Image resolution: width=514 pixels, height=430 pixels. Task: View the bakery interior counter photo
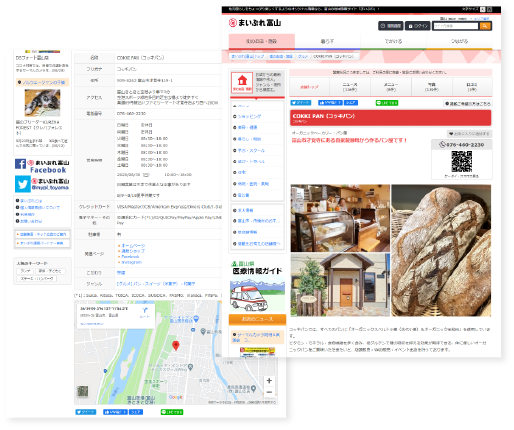340,218
